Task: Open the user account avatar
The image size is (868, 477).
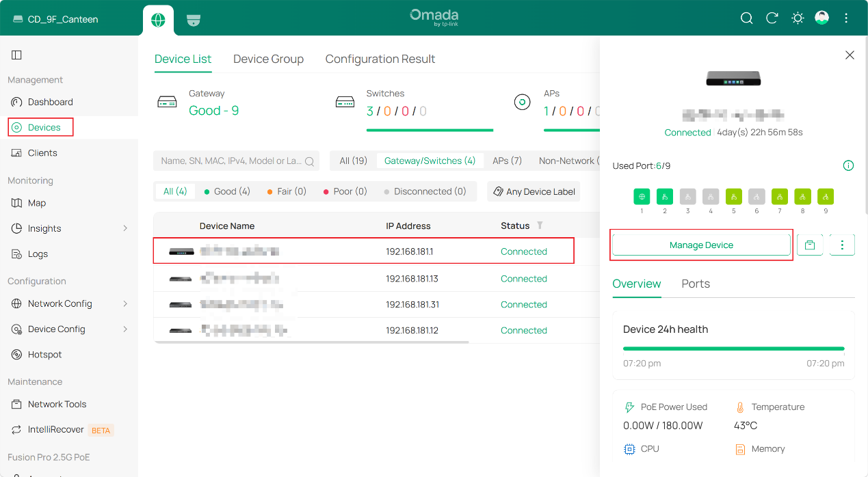Action: 822,18
